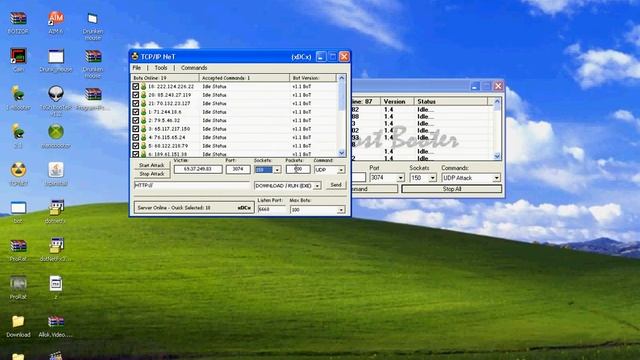
Task: Open the Commands menu
Action: pyautogui.click(x=194, y=68)
